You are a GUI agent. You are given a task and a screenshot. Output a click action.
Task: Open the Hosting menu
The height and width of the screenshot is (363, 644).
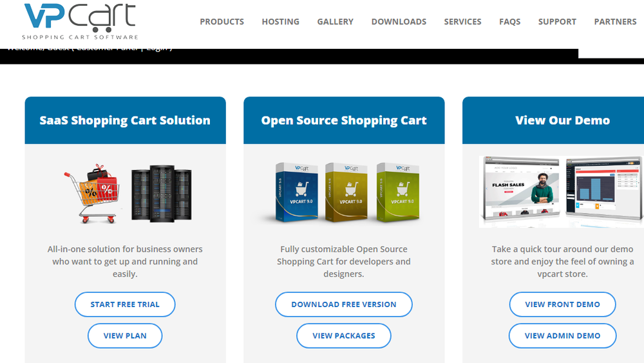click(x=281, y=22)
